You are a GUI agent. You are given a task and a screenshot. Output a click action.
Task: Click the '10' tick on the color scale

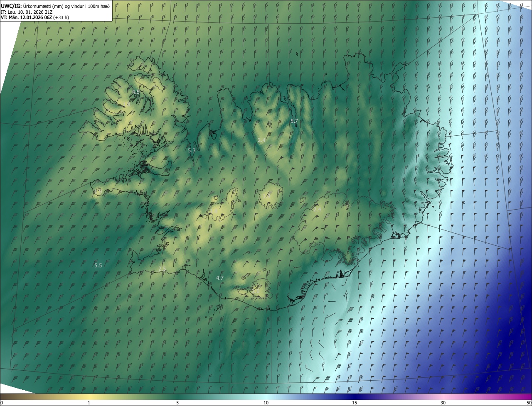point(266,403)
